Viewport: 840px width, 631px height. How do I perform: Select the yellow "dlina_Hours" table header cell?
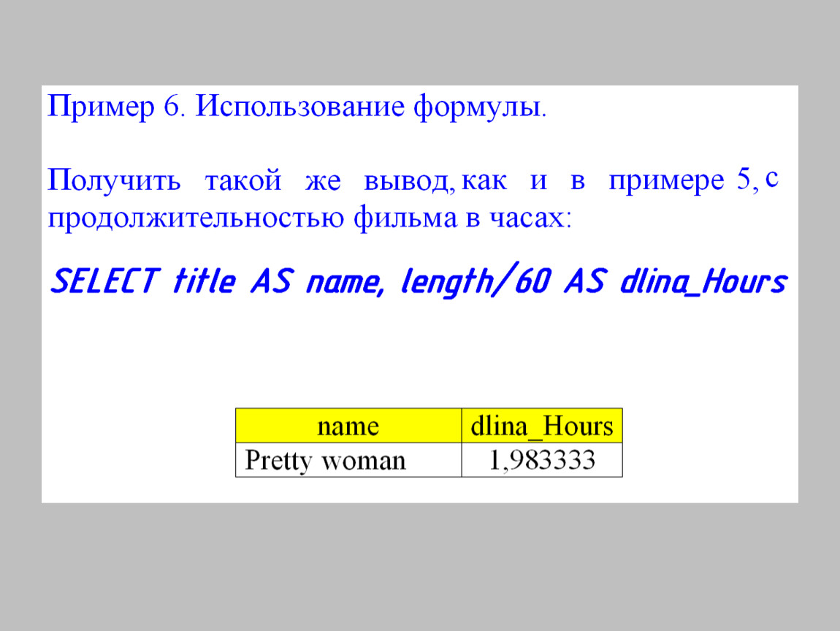pyautogui.click(x=542, y=426)
